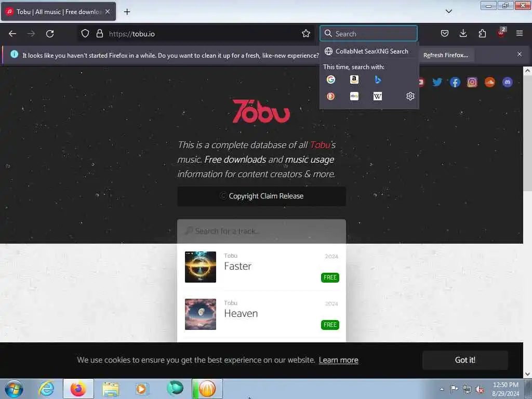Open Tobu's Discord server

[x=507, y=82]
